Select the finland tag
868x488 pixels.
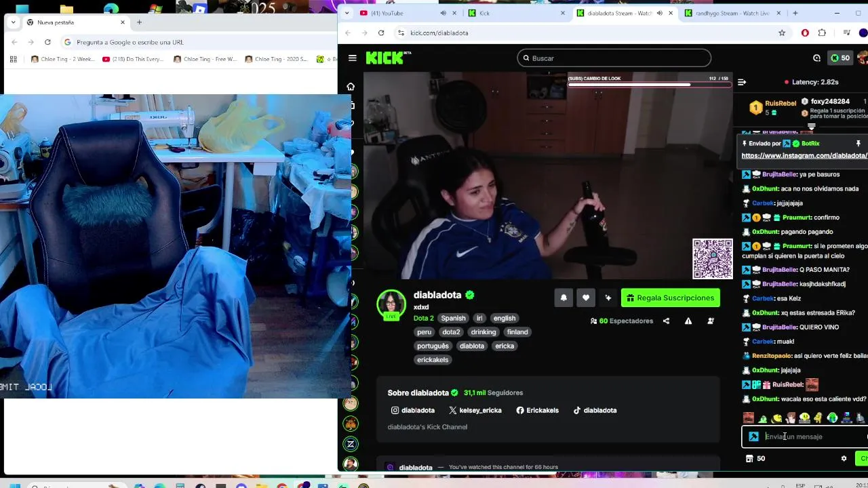(x=517, y=332)
